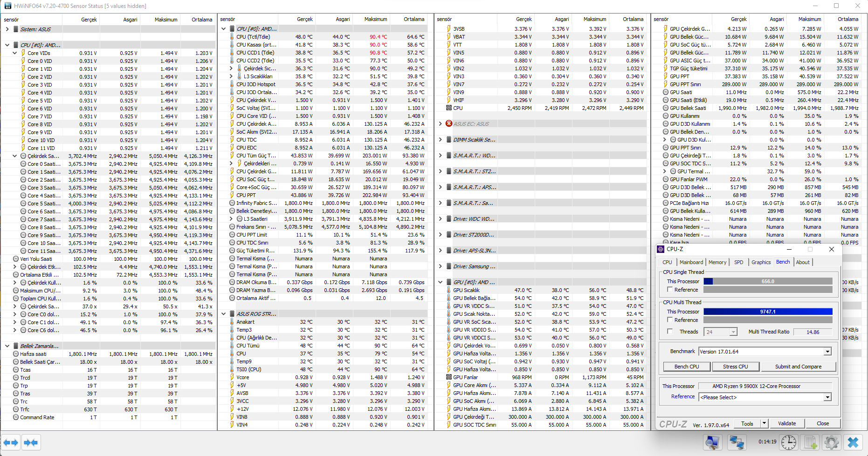Click the Close button in CPU-Z

[823, 423]
